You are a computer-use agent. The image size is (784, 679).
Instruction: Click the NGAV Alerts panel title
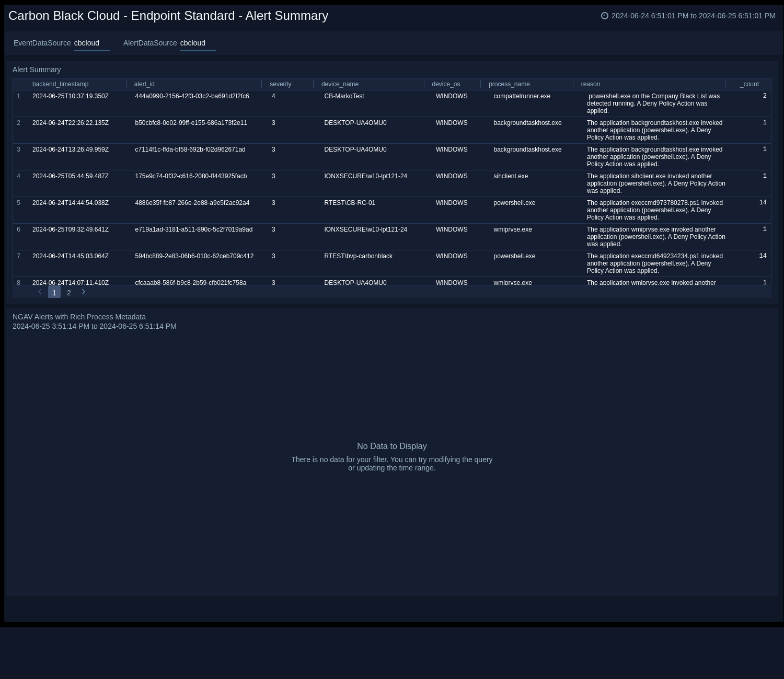pyautogui.click(x=79, y=317)
